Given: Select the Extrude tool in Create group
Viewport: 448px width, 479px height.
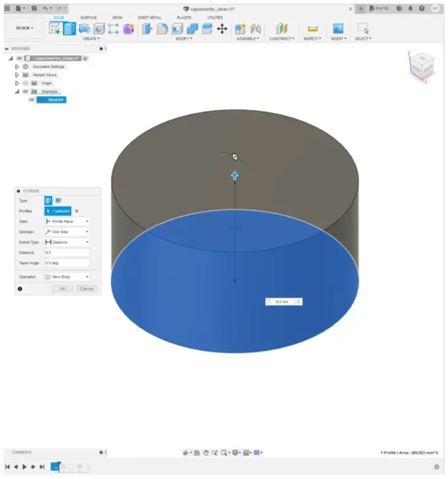Looking at the screenshot, I should pyautogui.click(x=69, y=29).
